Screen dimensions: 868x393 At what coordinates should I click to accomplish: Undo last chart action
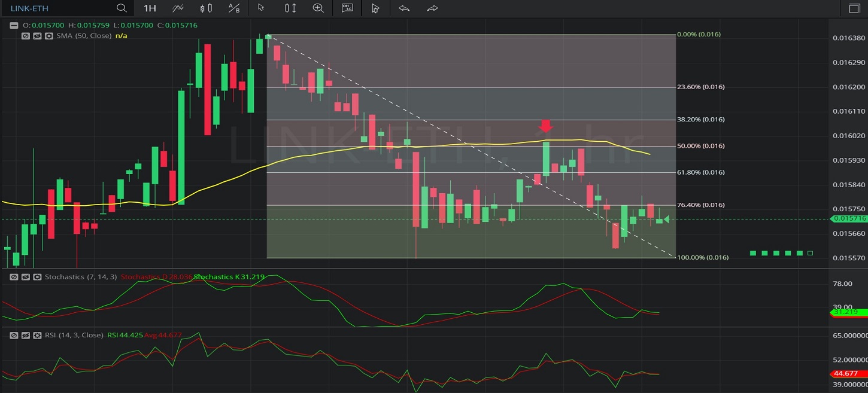click(x=404, y=8)
